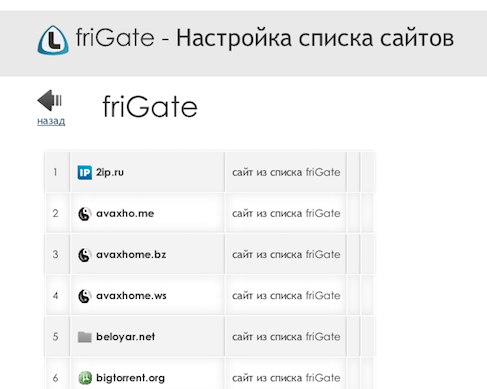Viewport: 487px width, 389px height.
Task: Click the back arrow icon
Action: pyautogui.click(x=50, y=100)
